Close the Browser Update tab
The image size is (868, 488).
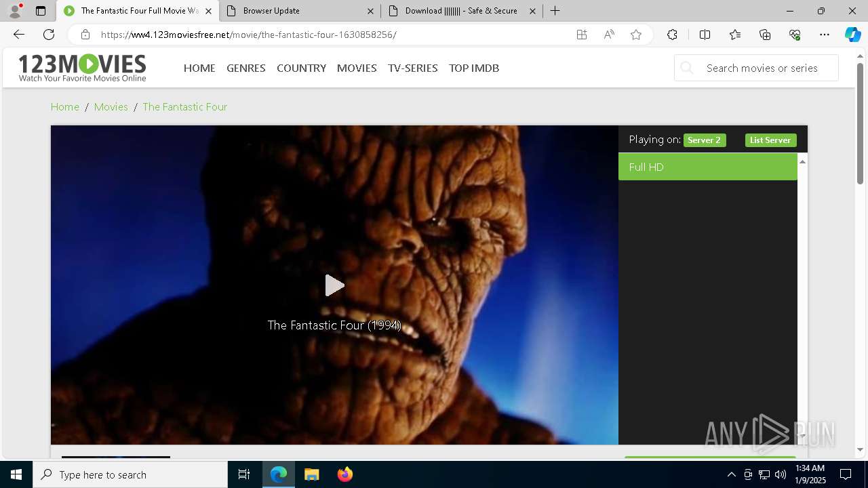(370, 11)
